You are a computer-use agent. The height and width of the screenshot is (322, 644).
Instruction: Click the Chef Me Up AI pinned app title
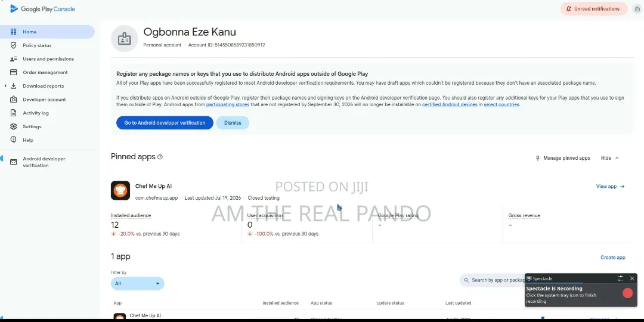tap(154, 186)
